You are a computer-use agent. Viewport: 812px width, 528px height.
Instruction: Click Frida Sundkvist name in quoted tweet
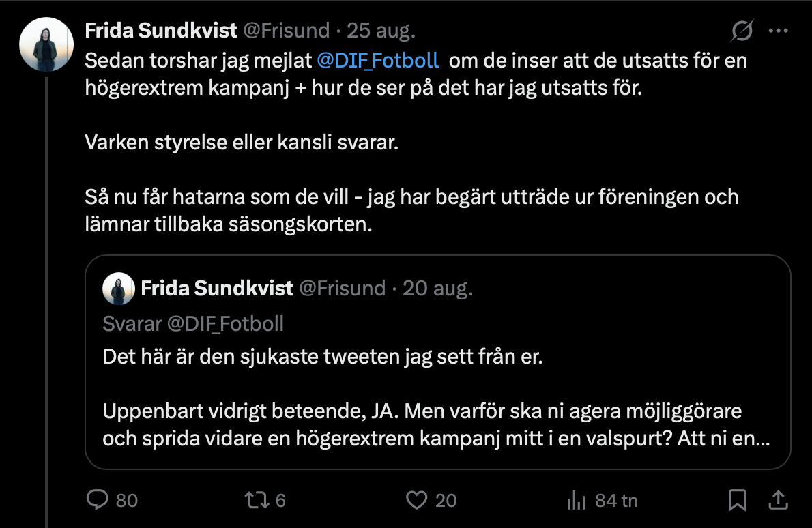[x=217, y=289]
